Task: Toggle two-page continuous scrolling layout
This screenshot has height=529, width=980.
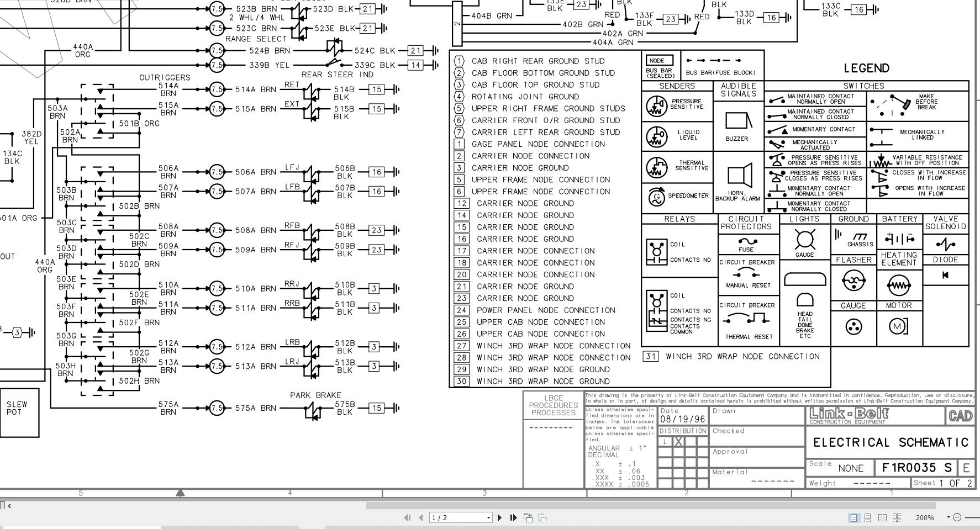Action: [898, 518]
